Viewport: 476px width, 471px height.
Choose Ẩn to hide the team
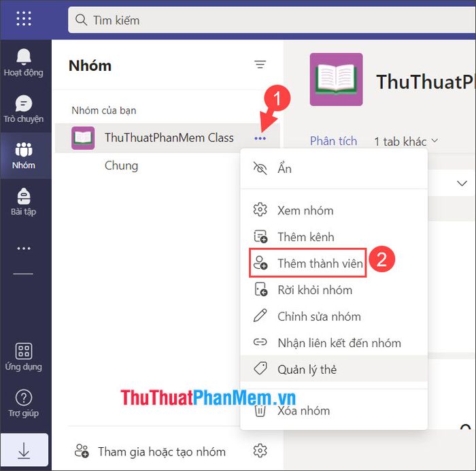click(334, 169)
